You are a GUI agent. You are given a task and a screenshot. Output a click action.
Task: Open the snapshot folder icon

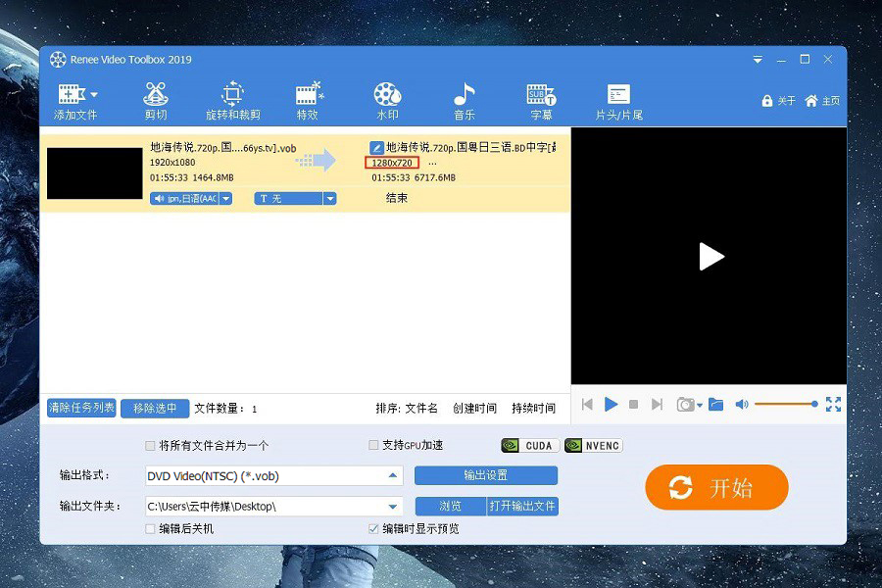coord(715,404)
